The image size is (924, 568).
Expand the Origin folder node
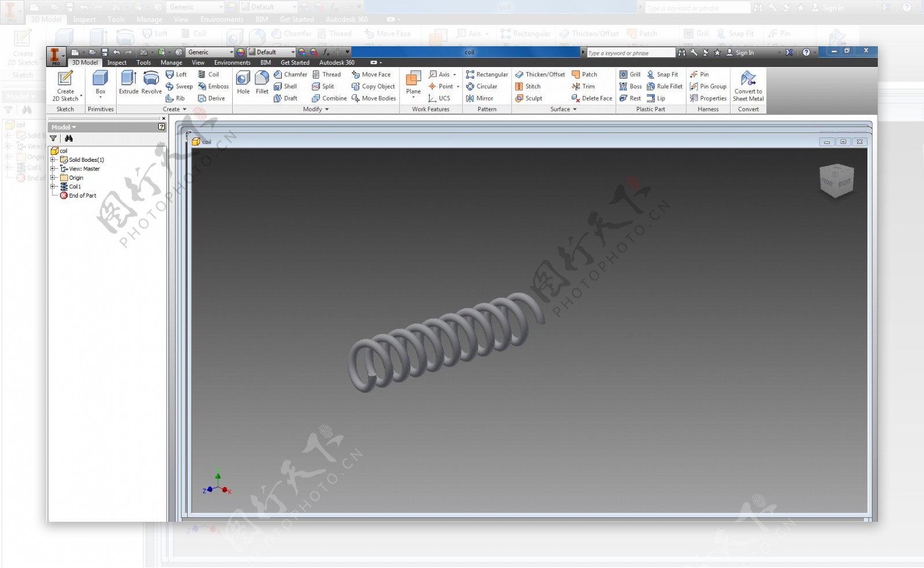pyautogui.click(x=53, y=178)
